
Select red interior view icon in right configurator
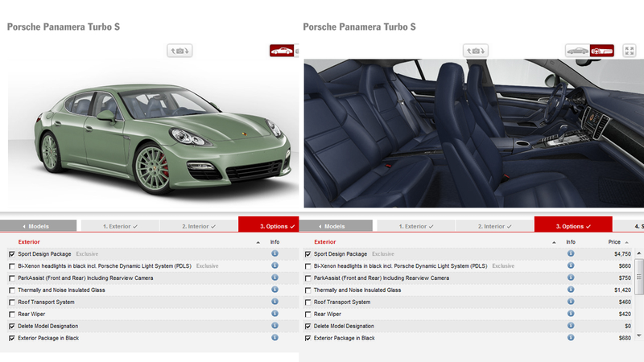(602, 51)
